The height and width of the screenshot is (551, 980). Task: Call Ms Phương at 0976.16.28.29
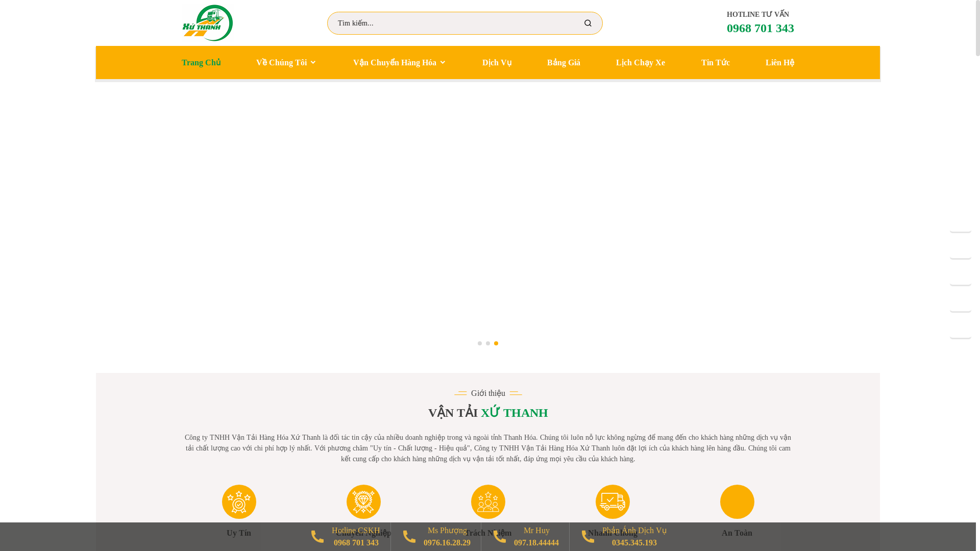[447, 543]
